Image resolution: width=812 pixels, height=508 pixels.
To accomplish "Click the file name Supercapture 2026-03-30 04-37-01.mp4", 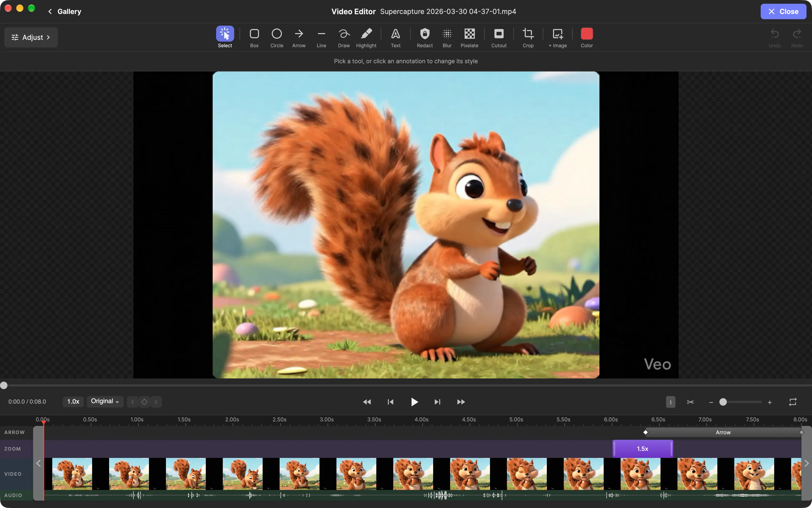I will pos(448,11).
